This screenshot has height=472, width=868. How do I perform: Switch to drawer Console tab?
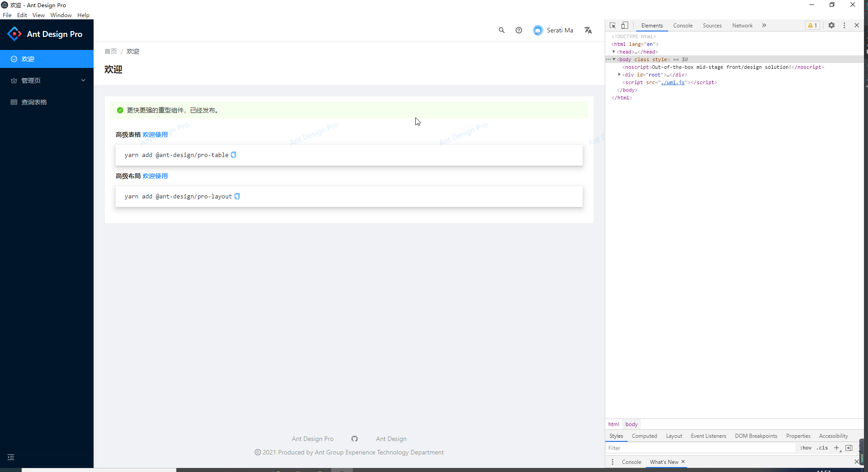[x=631, y=462]
